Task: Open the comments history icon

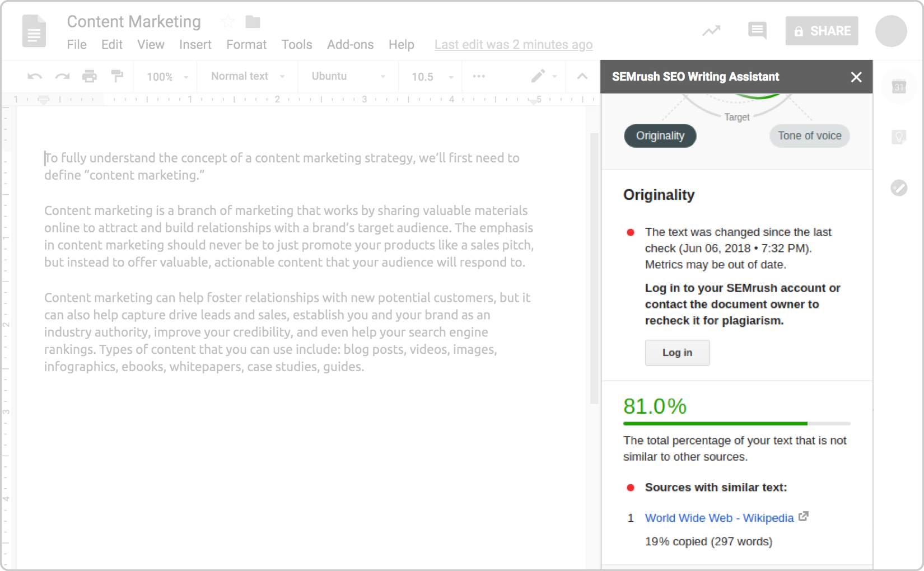Action: (757, 30)
